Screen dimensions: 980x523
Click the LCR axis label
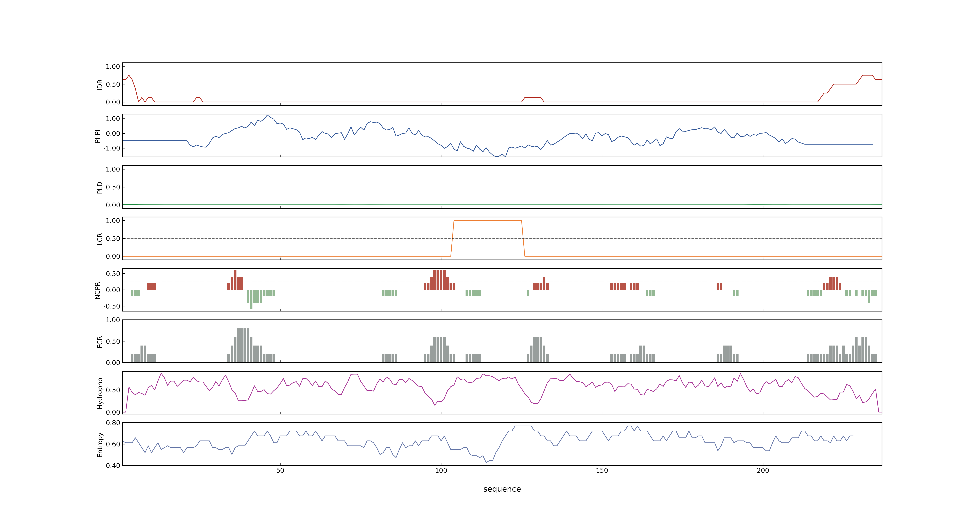100,239
